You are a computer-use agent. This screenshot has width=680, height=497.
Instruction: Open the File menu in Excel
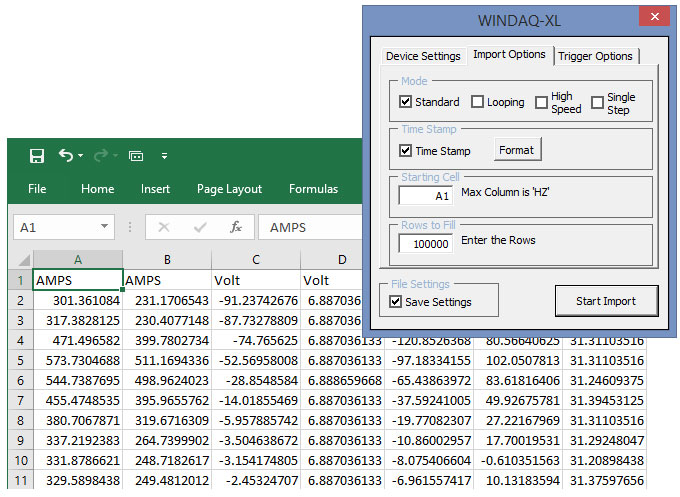coord(37,189)
